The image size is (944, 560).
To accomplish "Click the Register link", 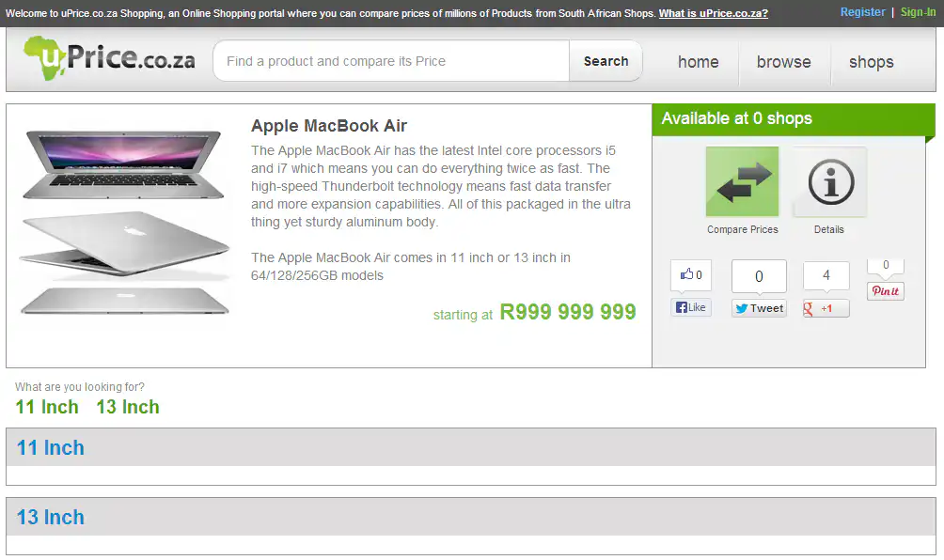I will 863,12.
